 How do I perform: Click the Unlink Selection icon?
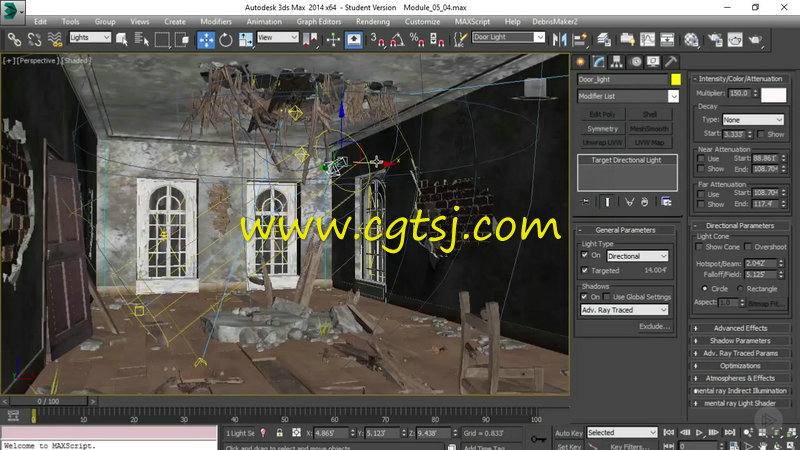point(34,39)
